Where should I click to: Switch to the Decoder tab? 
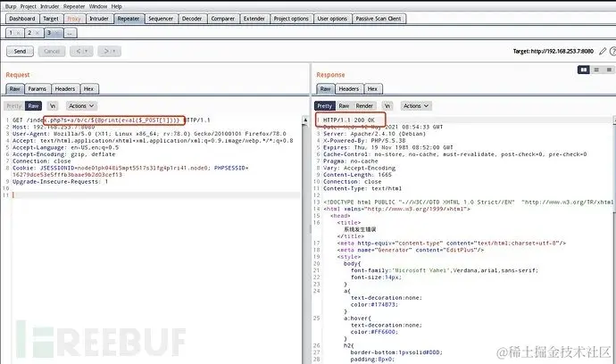click(192, 19)
